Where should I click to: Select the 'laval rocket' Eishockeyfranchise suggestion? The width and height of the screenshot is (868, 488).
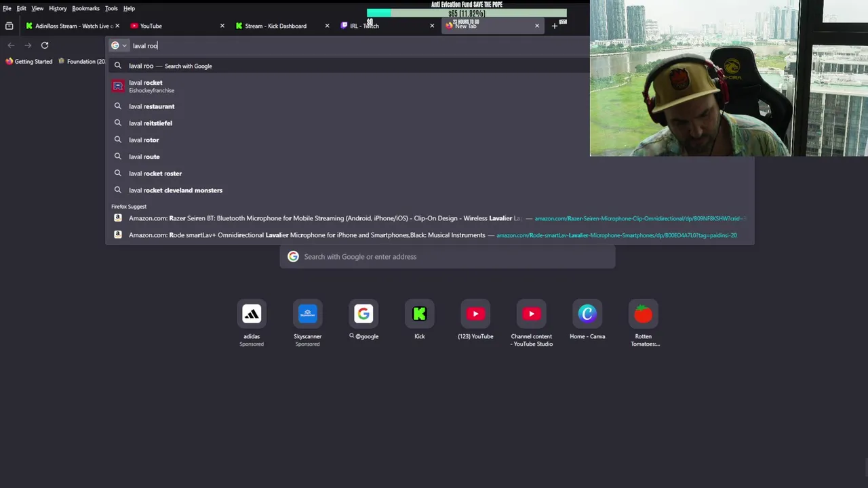(430, 86)
